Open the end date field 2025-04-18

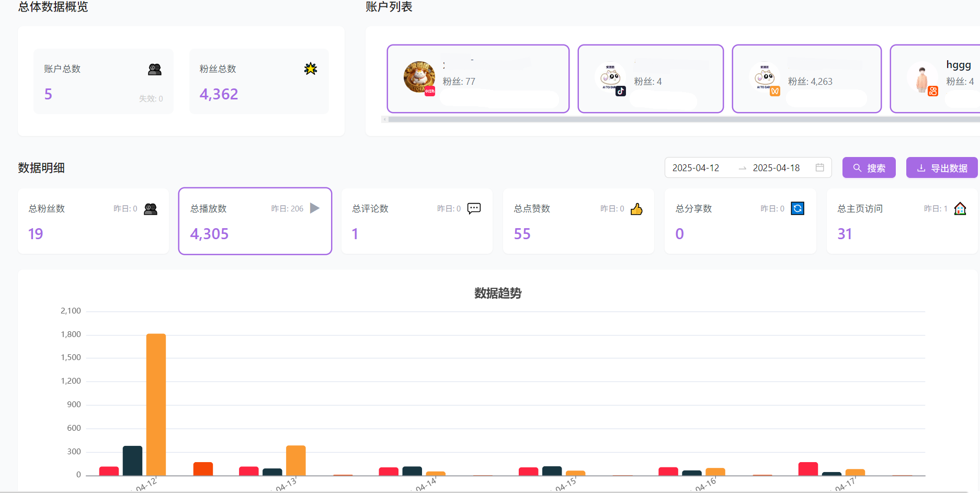776,167
